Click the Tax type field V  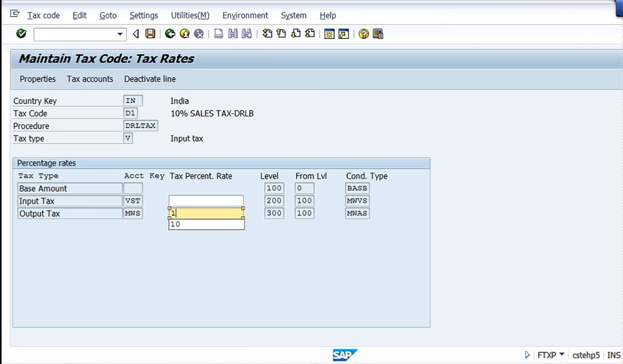click(x=128, y=138)
